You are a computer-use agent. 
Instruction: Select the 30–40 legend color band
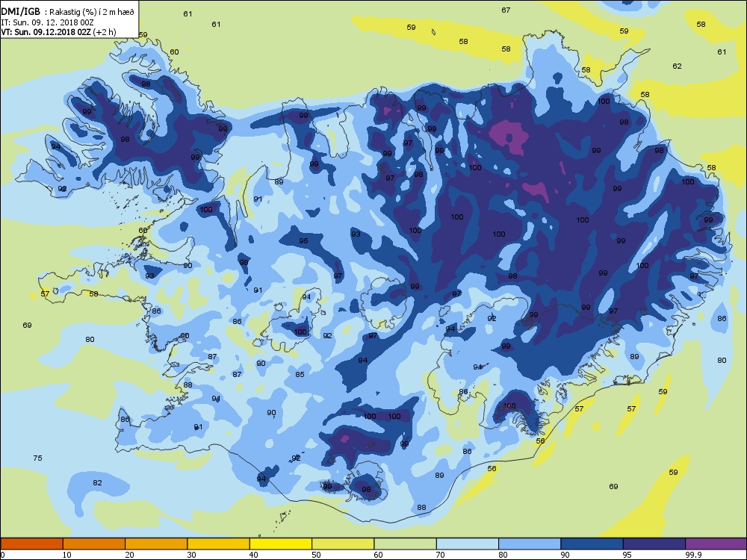click(219, 544)
